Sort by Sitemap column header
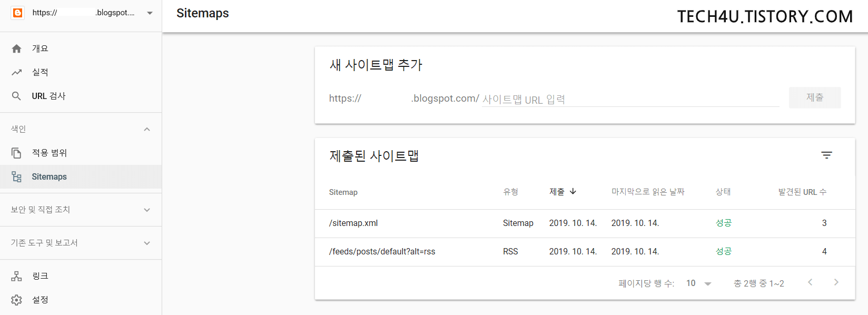 (x=343, y=192)
